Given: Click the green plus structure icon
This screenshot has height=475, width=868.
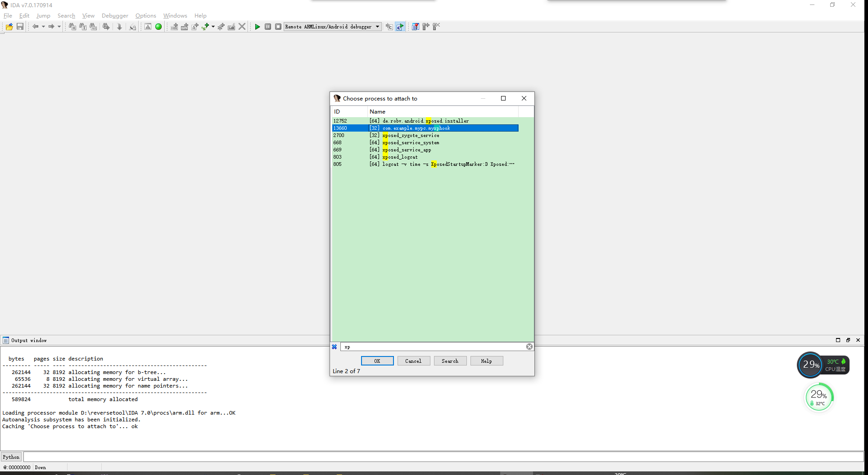Looking at the screenshot, I should 205,27.
